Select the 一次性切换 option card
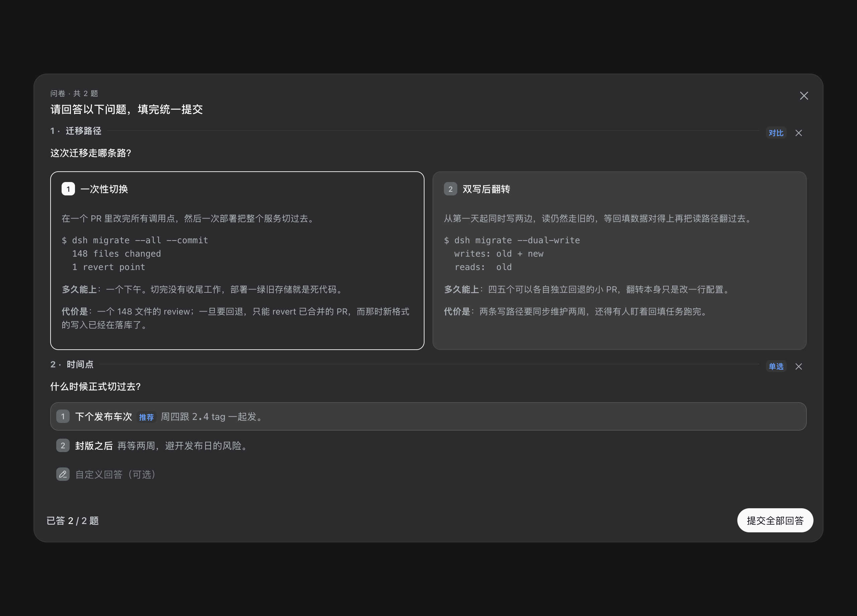The height and width of the screenshot is (616, 857). click(x=237, y=261)
